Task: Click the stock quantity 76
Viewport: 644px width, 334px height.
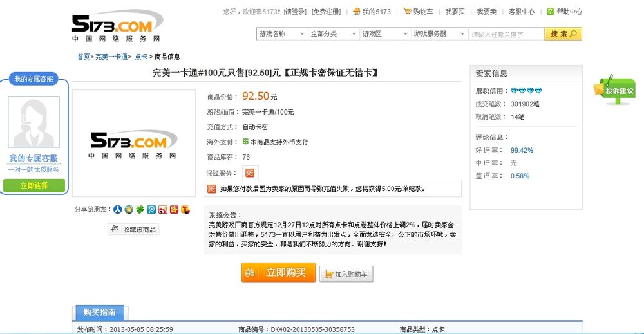Action: pos(246,157)
